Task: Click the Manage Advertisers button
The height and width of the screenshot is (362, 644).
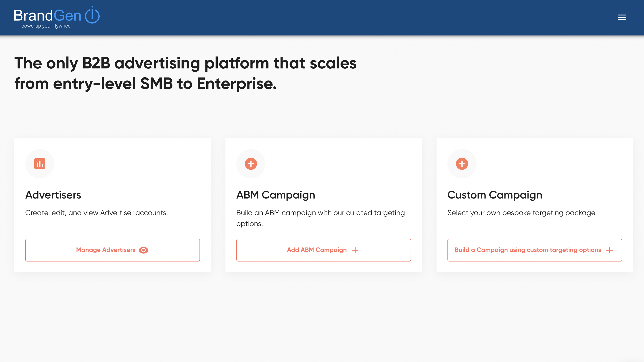Action: click(x=112, y=250)
